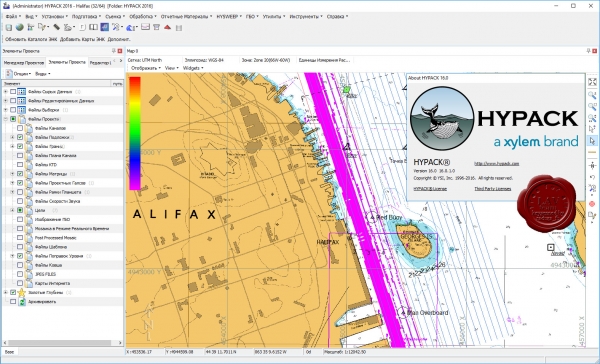
Task: Open the HYPACK License link
Action: 430,189
